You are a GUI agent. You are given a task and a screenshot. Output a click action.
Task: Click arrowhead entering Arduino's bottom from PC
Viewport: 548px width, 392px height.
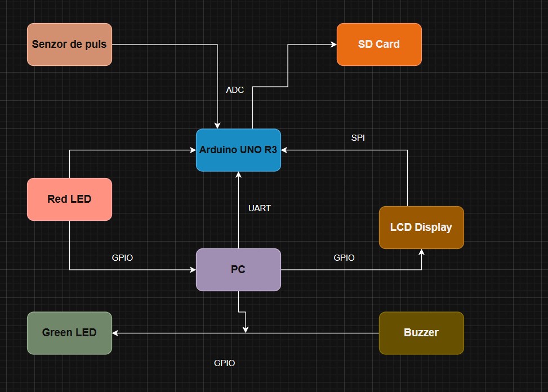point(238,175)
